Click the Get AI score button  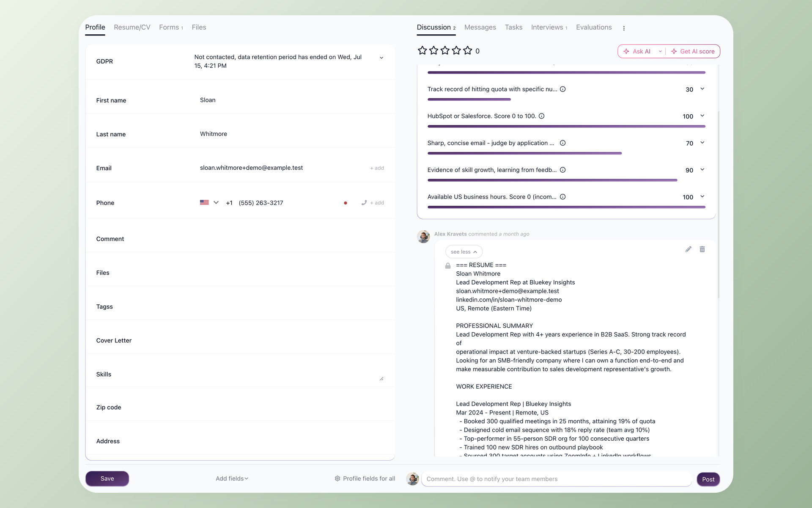pyautogui.click(x=693, y=51)
